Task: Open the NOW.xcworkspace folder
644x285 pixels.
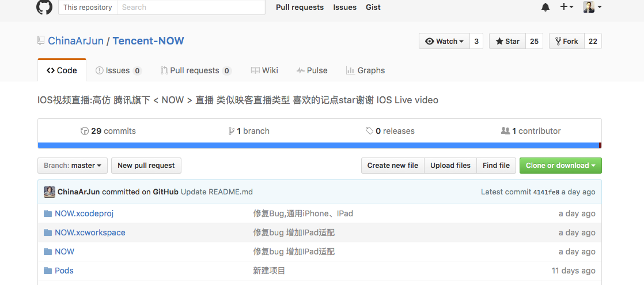Action: 90,232
